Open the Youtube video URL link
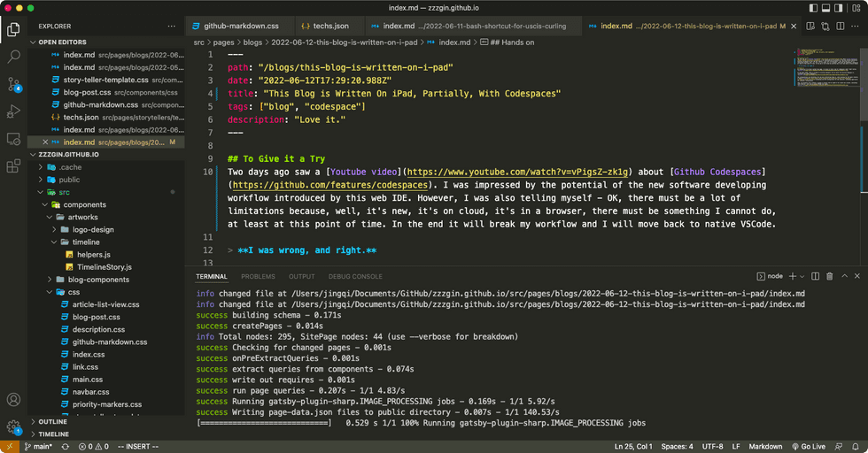This screenshot has height=453, width=868. coord(517,172)
